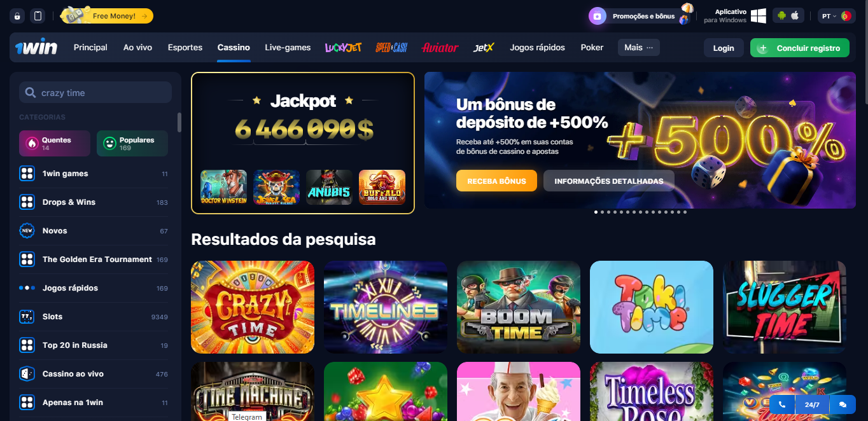Download the Windows application icon
The image size is (868, 421).
(758, 16)
